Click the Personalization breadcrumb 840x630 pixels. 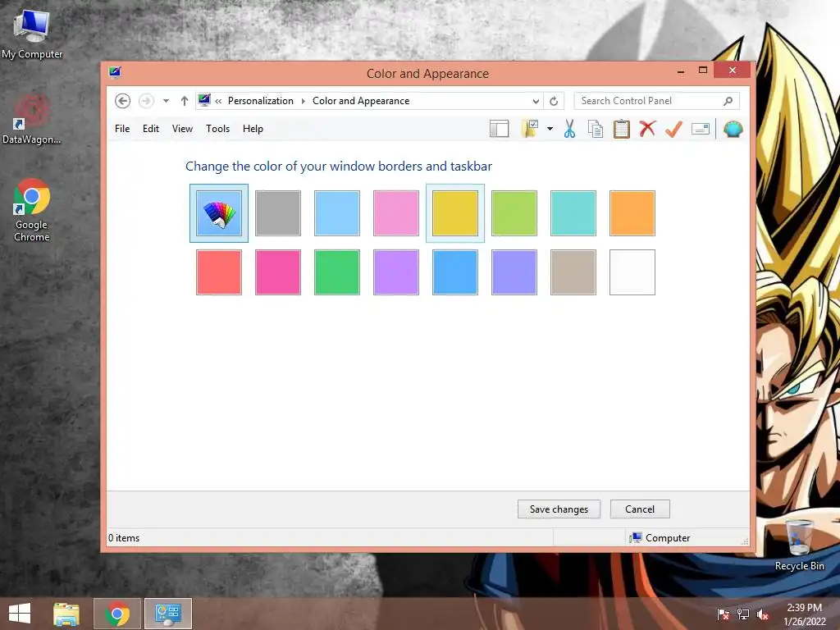[260, 101]
